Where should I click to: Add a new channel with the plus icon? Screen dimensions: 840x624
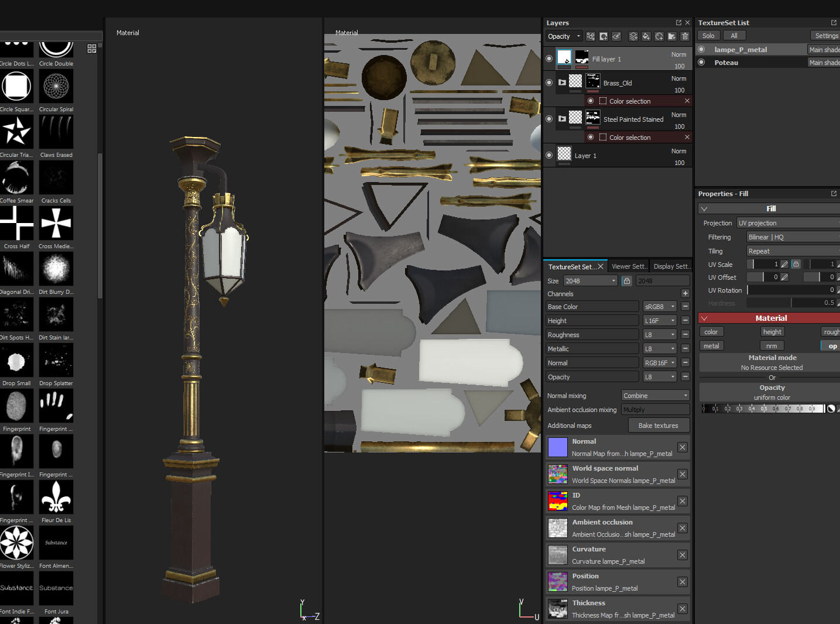(x=685, y=293)
